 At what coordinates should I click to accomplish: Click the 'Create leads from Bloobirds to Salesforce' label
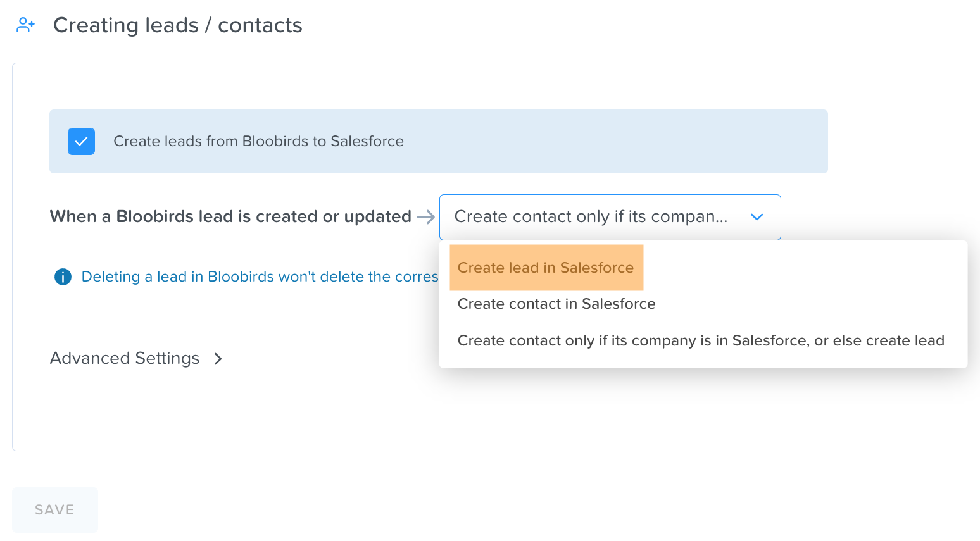click(258, 141)
